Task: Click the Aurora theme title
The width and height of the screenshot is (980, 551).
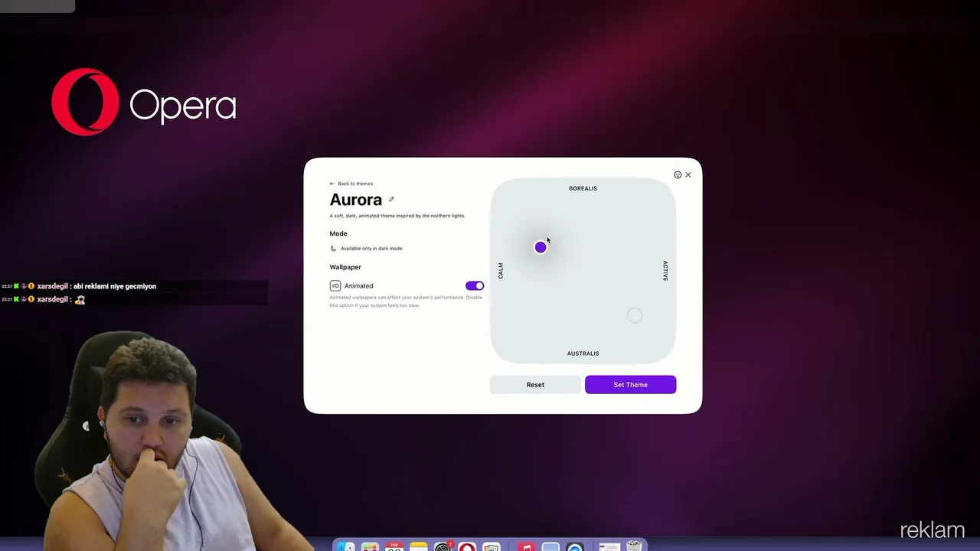Action: [356, 200]
